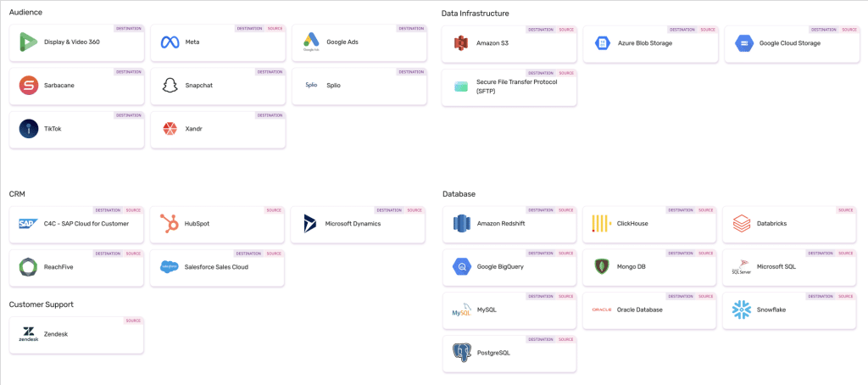Open the Salesforce Sales Cloud label
868x385 pixels.
coord(216,267)
